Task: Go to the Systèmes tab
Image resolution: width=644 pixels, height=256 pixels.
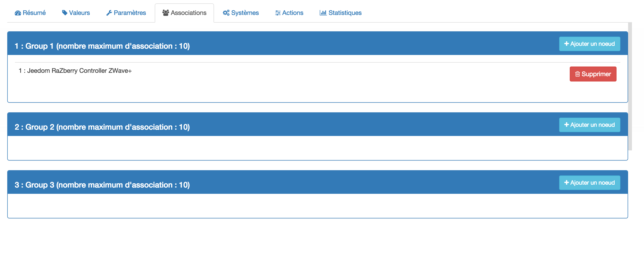Action: (x=241, y=13)
